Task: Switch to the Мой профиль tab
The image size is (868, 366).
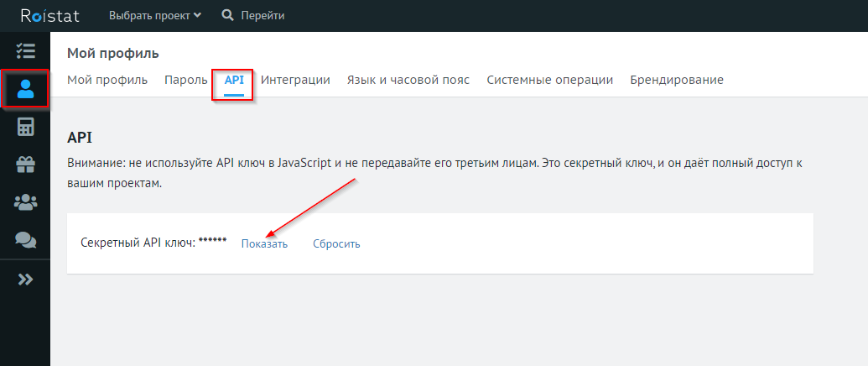Action: [107, 80]
